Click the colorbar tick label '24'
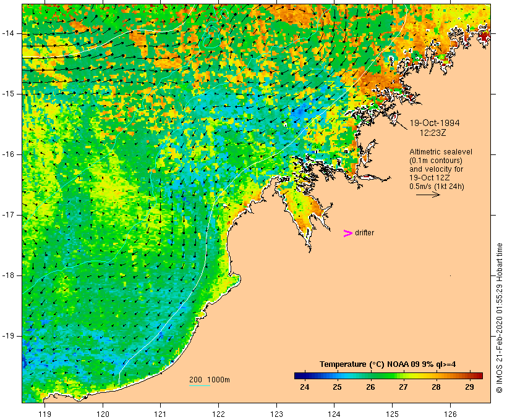 point(305,387)
